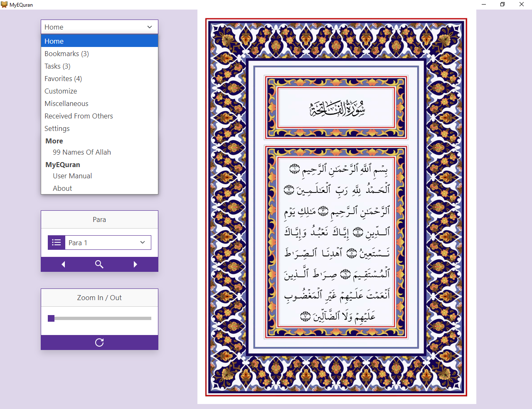
Task: Open the Settings entry
Action: (57, 128)
